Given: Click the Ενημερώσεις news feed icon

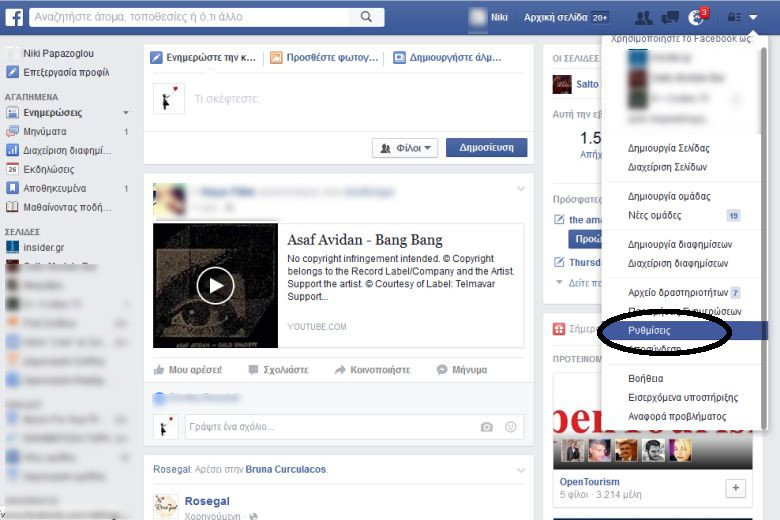Looking at the screenshot, I should 12,112.
